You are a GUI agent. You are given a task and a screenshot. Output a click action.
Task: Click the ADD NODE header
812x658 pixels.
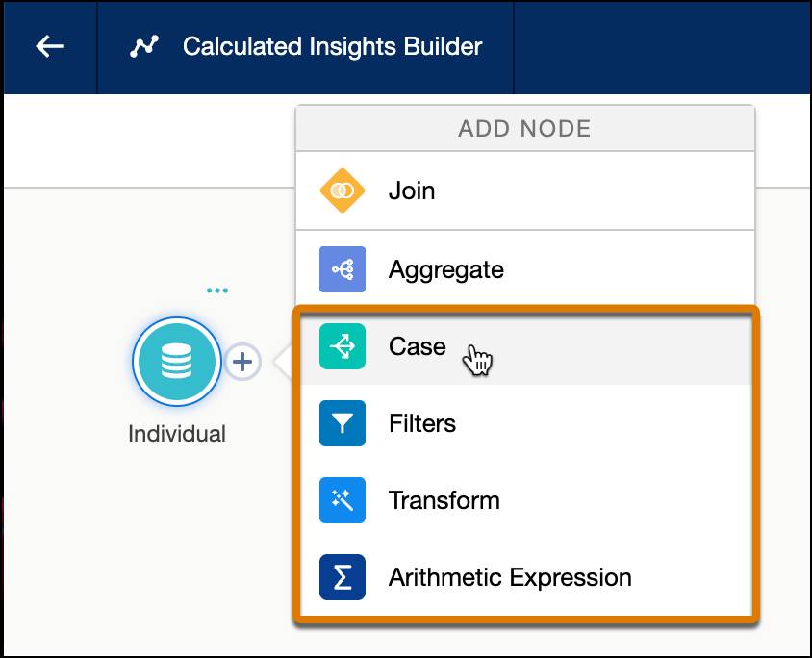(x=525, y=128)
